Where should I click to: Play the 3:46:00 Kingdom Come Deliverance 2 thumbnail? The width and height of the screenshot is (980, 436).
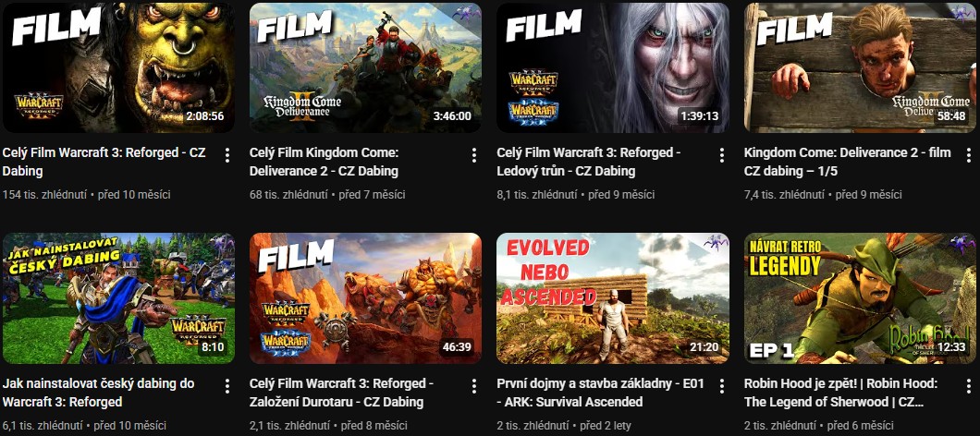click(x=365, y=67)
